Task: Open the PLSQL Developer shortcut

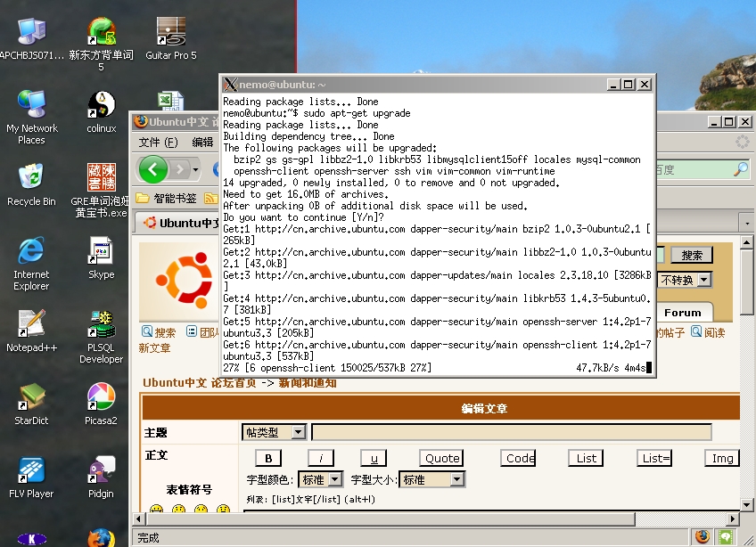Action: [102, 337]
